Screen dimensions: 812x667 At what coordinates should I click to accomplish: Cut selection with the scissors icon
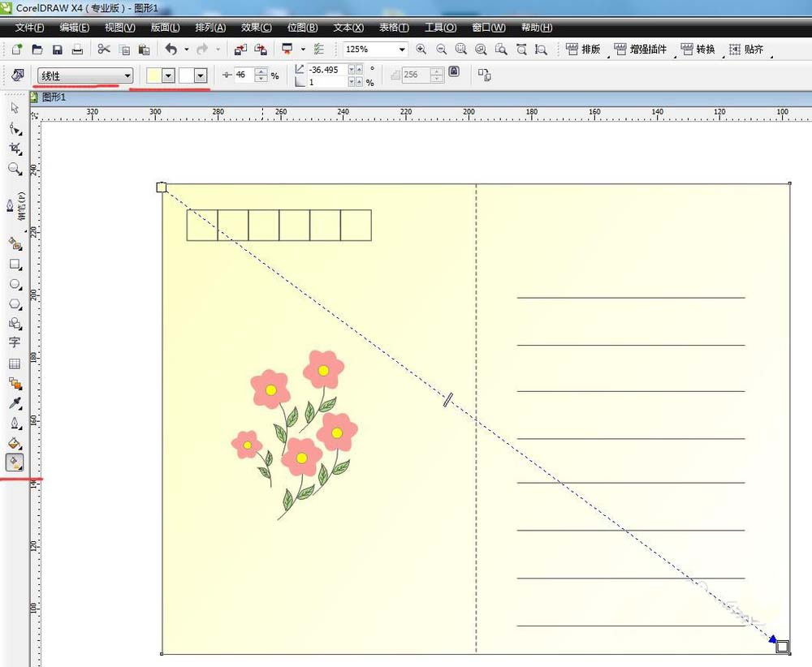coord(104,49)
